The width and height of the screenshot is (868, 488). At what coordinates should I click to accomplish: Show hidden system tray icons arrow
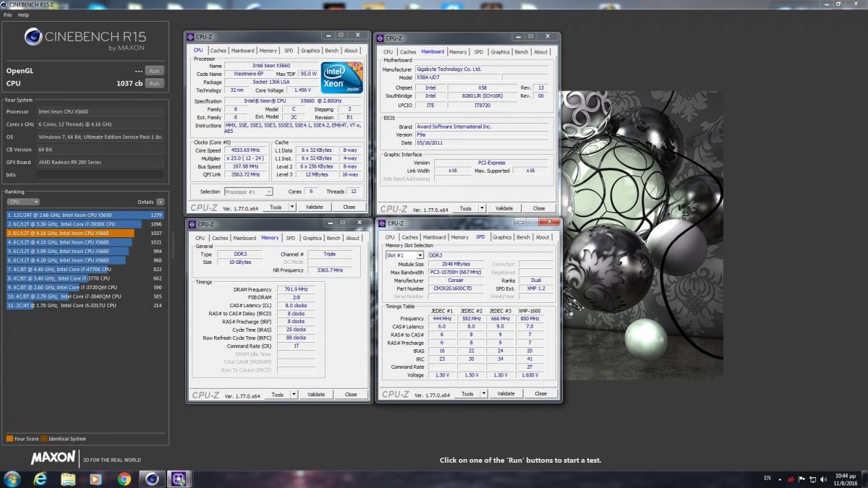780,479
